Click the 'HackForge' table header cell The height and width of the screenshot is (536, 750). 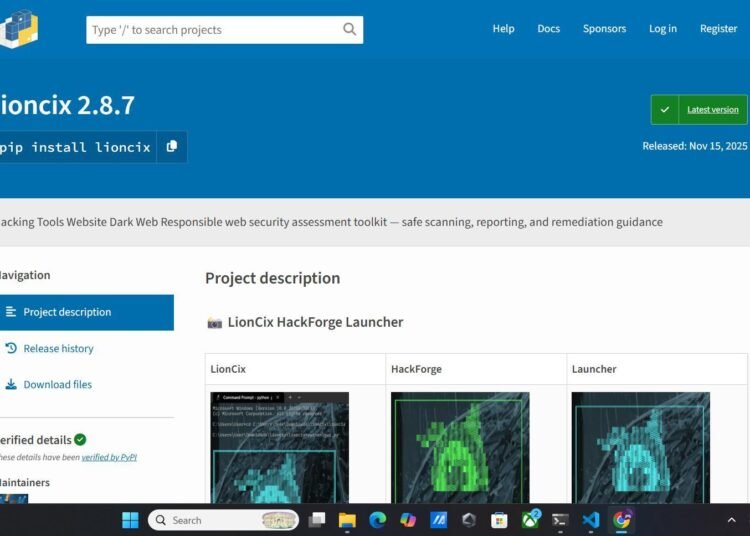pos(476,369)
